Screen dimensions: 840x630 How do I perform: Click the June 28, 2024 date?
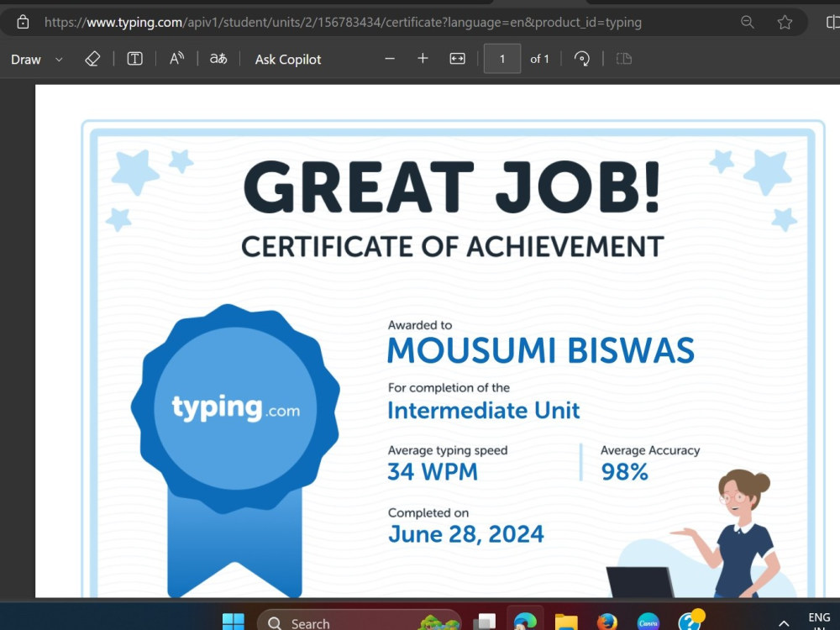tap(465, 534)
